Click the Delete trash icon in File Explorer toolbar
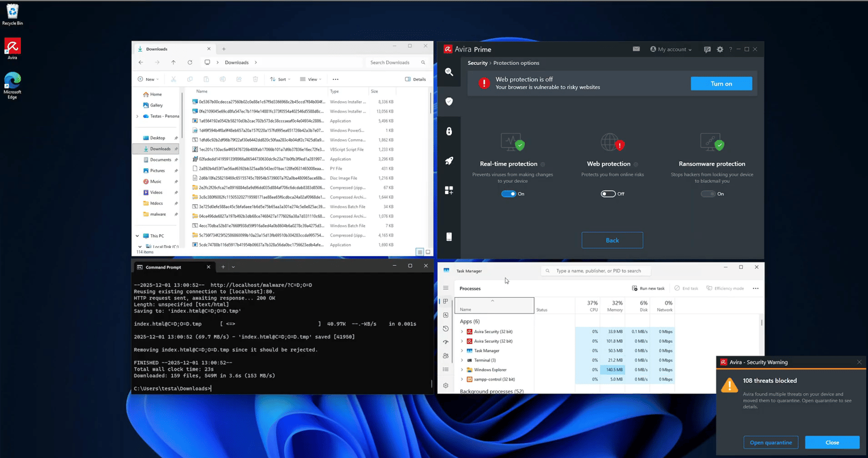Image resolution: width=868 pixels, height=458 pixels. click(255, 79)
